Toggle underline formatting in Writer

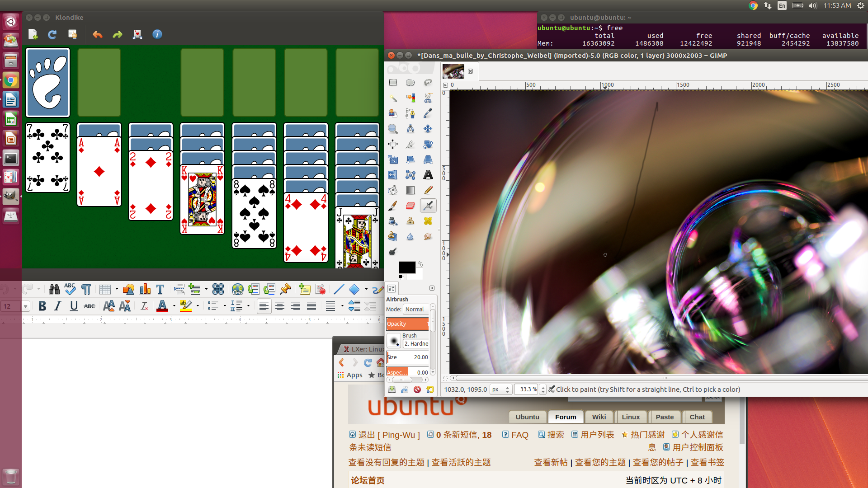74,306
